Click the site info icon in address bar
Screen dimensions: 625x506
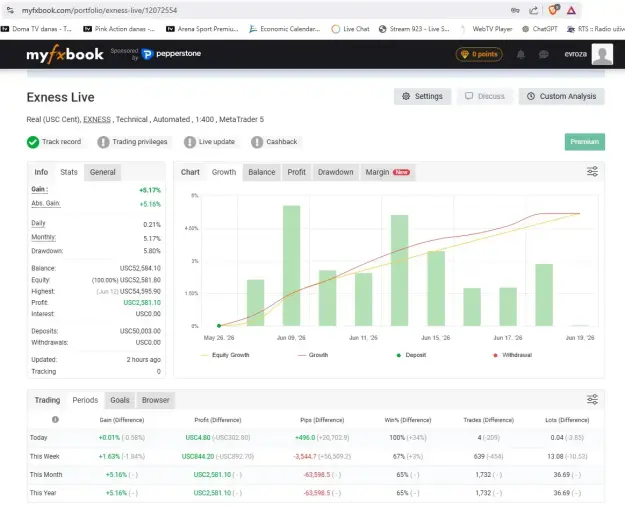click(x=10, y=10)
